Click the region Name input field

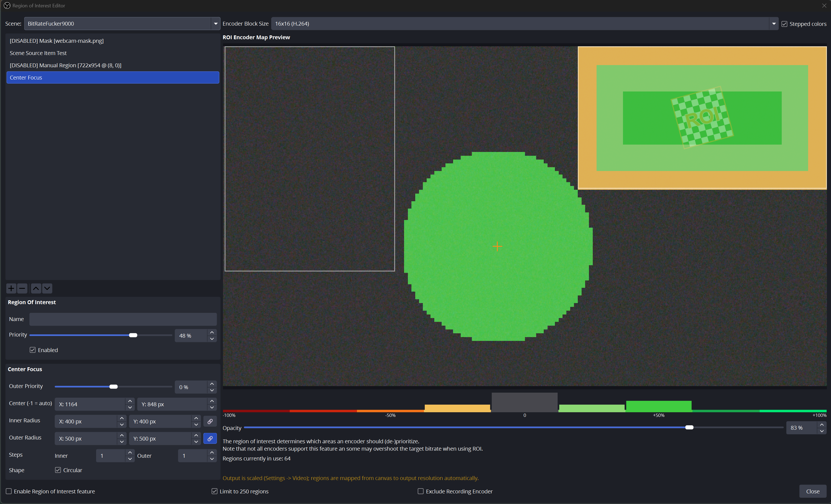123,319
